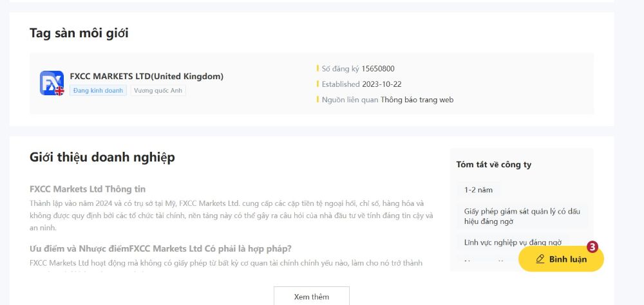Open the FXCC MARKETS LTD(United Kingdom) title
The width and height of the screenshot is (644, 305).
[x=146, y=76]
